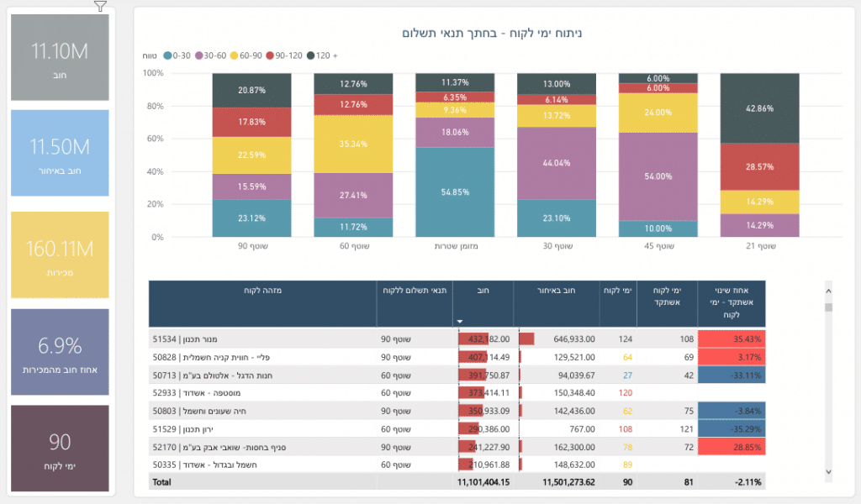
Task: Click the 54.85% segment in מזומן שטרות
Action: click(x=455, y=192)
